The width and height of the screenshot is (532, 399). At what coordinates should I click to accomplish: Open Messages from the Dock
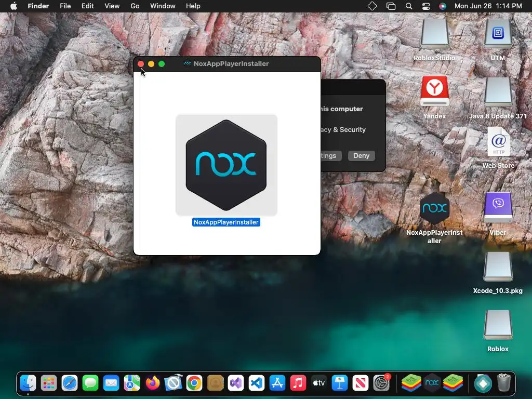pyautogui.click(x=90, y=383)
